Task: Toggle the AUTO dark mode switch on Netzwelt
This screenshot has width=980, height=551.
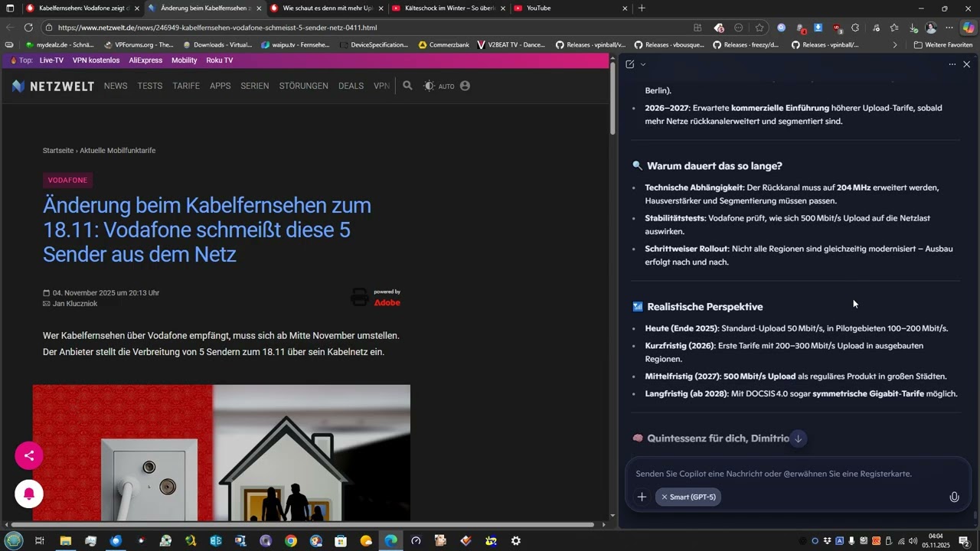Action: click(439, 86)
